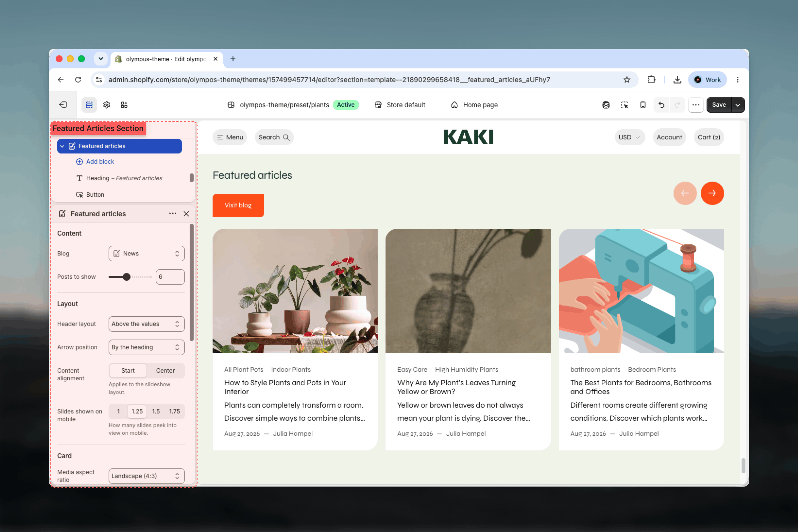The width and height of the screenshot is (798, 532).
Task: Click the inspector selection cursor icon
Action: (624, 105)
